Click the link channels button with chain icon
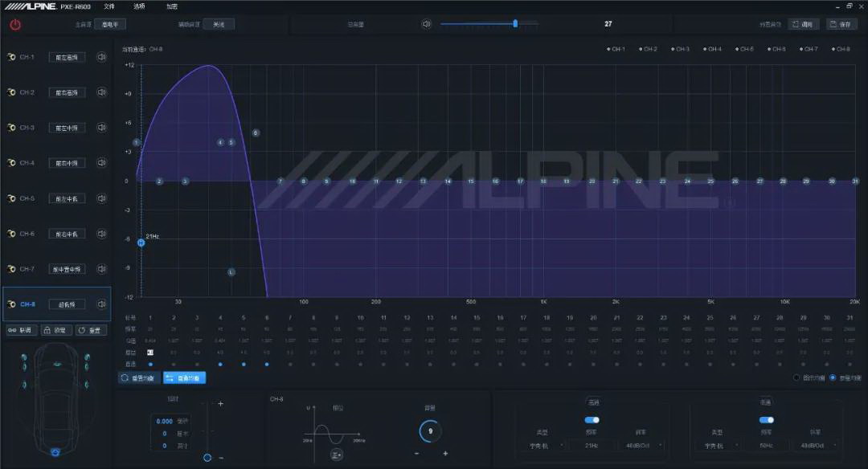Viewport: 868px width, 469px height. [x=20, y=330]
